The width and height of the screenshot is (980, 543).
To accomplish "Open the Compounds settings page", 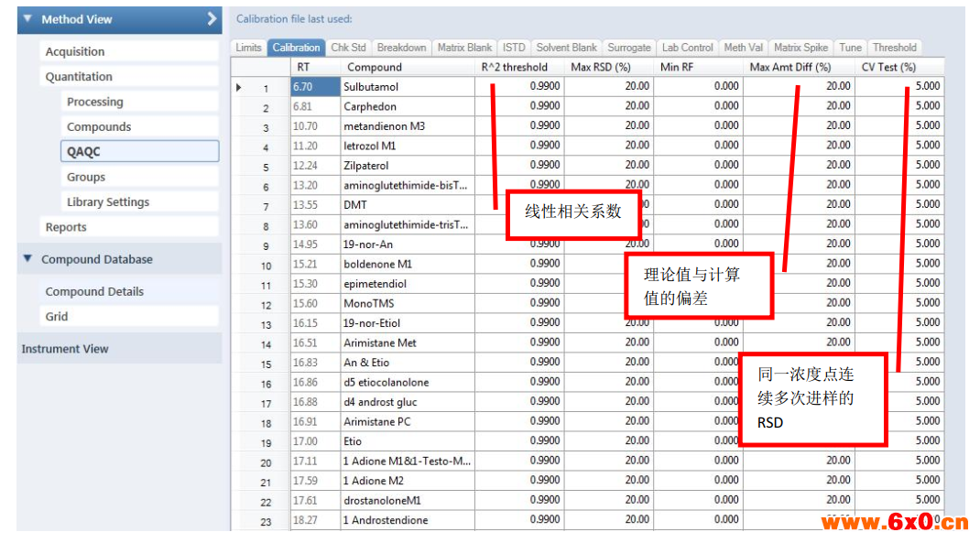I will (99, 127).
